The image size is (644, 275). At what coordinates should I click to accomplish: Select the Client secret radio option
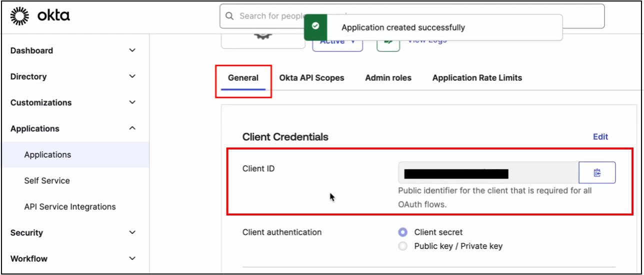coord(403,232)
